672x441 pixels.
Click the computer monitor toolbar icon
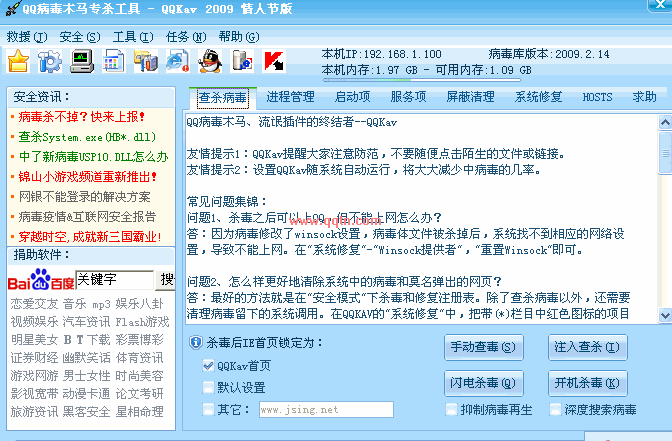tap(82, 61)
